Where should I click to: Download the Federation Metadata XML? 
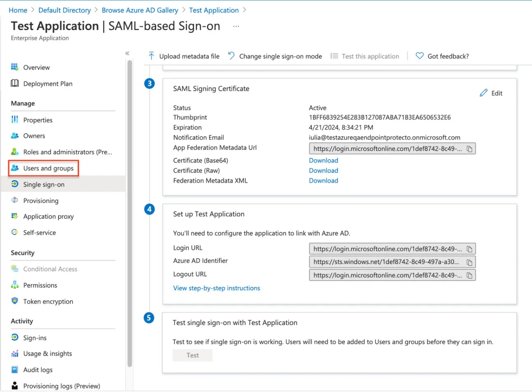323,181
